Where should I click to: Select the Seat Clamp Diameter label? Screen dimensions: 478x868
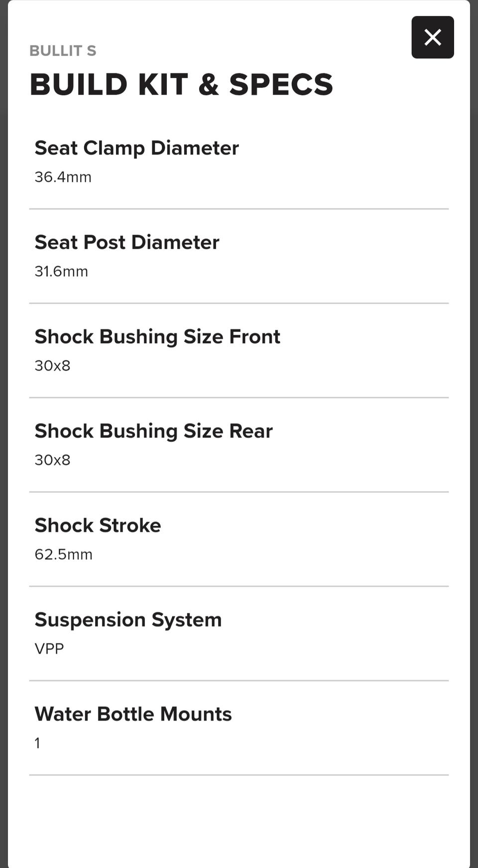tap(136, 148)
